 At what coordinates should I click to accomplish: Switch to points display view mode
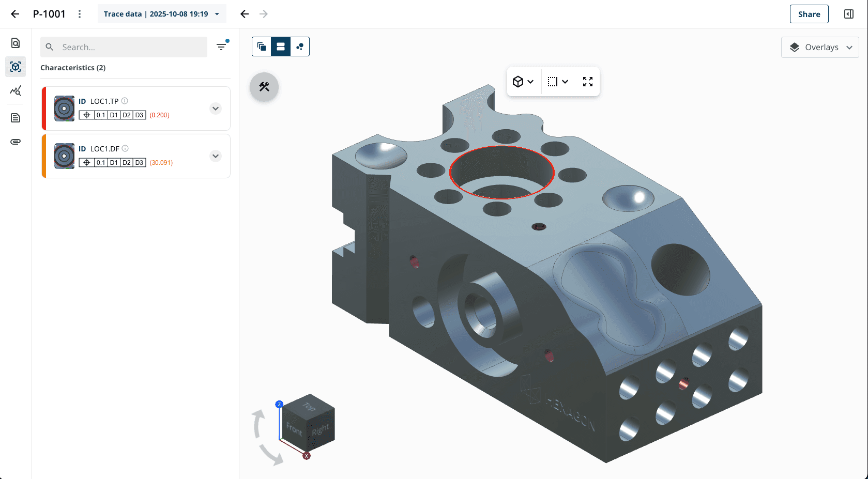[x=300, y=47]
